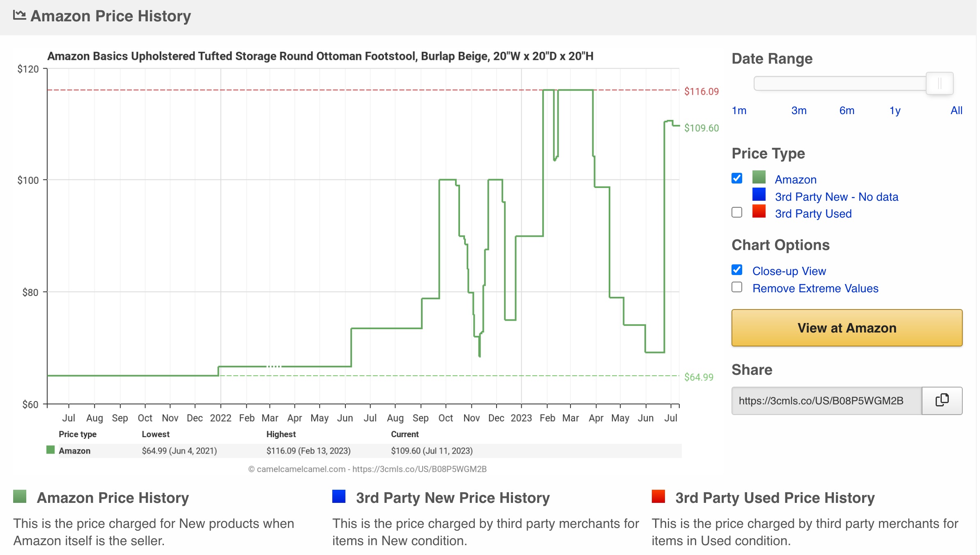Click the green Amazon swatch under Price Type
980x555 pixels.
759,177
